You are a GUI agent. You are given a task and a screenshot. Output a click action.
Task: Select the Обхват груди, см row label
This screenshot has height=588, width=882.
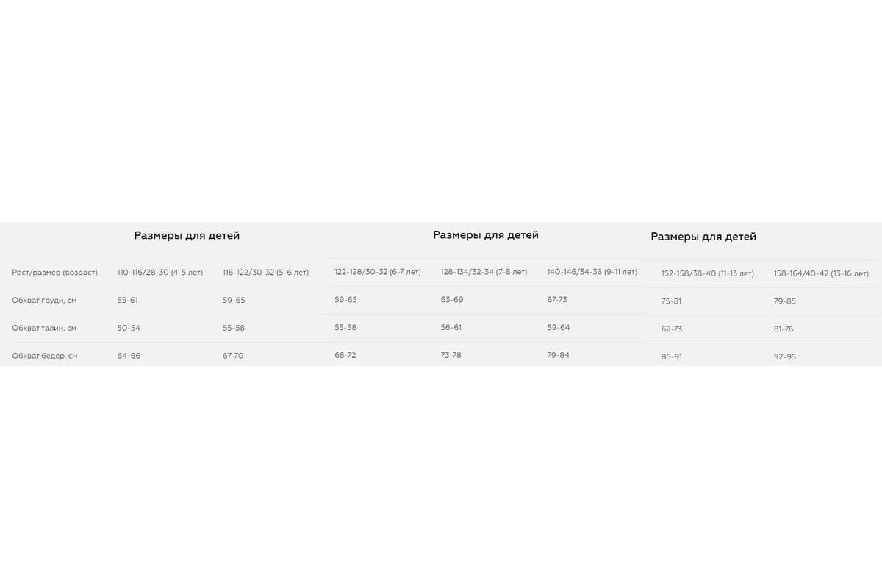pos(46,300)
